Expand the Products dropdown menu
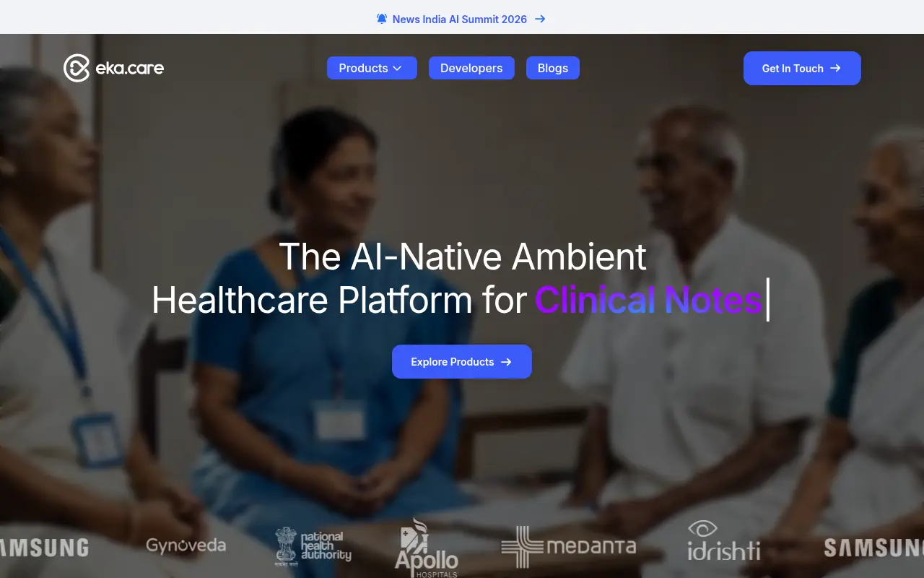Image resolution: width=924 pixels, height=578 pixels. 372,68
